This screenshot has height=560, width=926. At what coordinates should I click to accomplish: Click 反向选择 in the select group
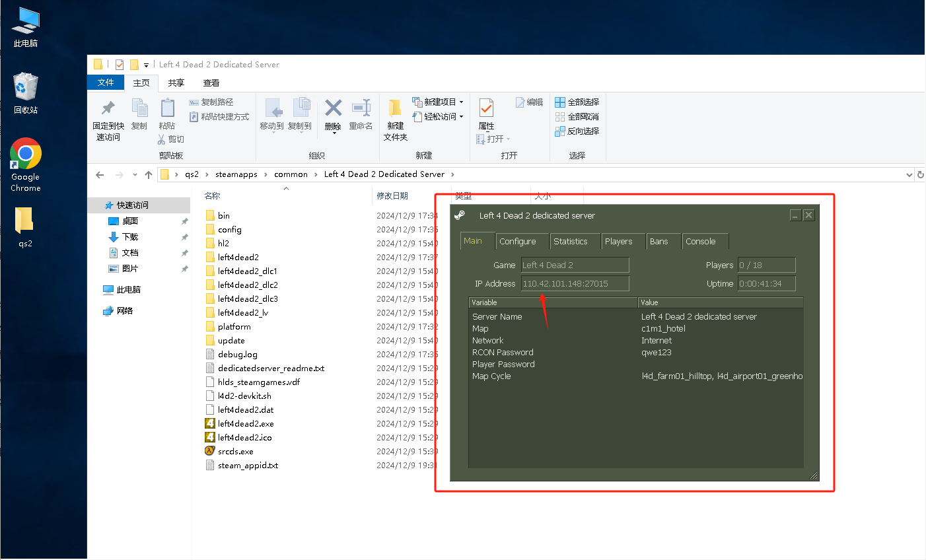point(577,131)
